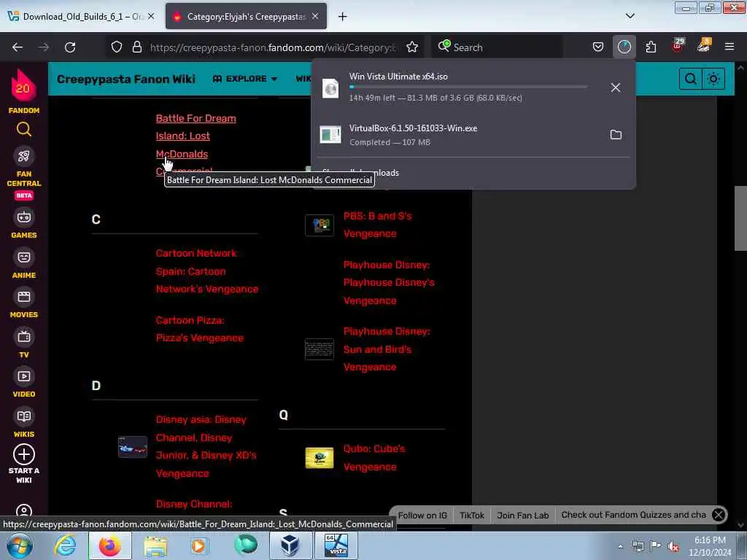
Task: Expand the Explore dropdown menu
Action: [x=245, y=79]
